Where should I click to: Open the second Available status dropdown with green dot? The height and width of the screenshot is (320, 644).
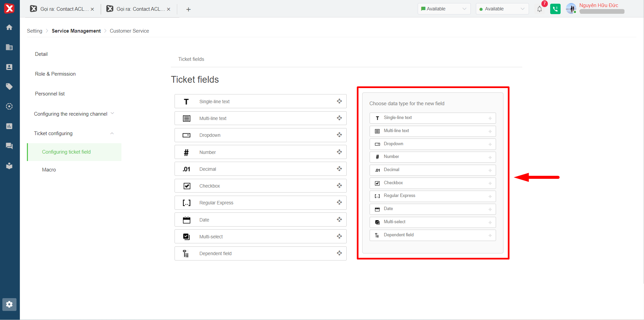502,9
